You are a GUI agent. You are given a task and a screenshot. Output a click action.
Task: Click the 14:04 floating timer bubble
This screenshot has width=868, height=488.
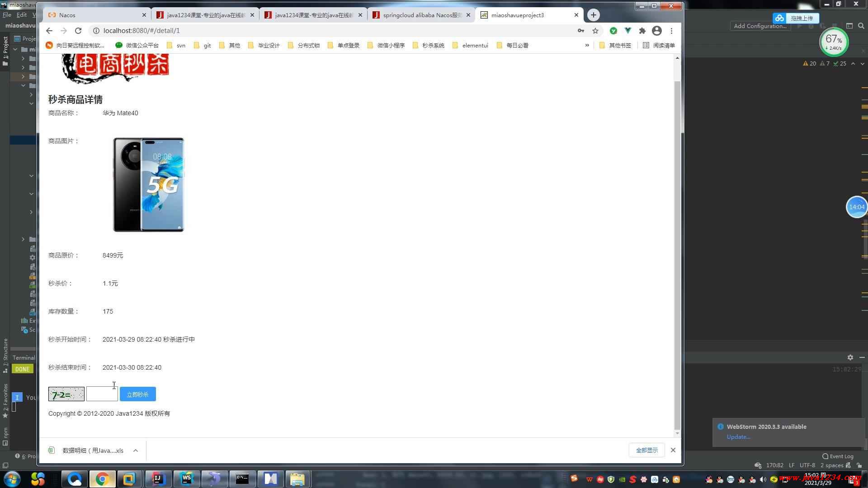point(857,207)
